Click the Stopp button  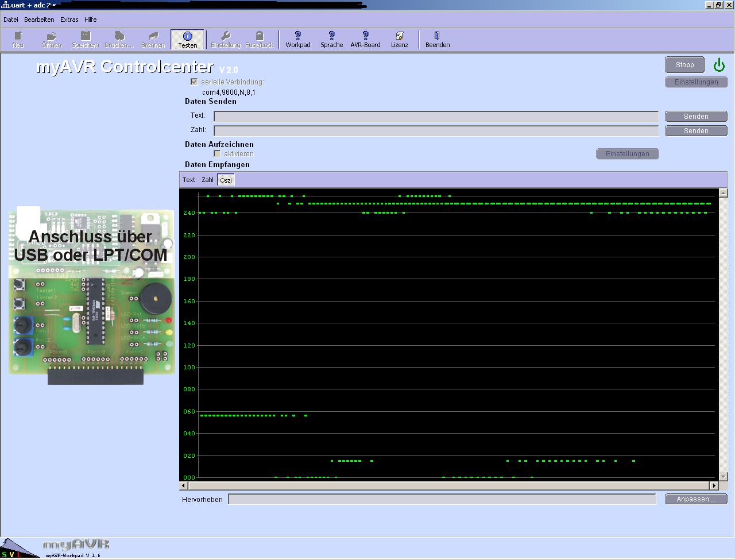(x=684, y=65)
